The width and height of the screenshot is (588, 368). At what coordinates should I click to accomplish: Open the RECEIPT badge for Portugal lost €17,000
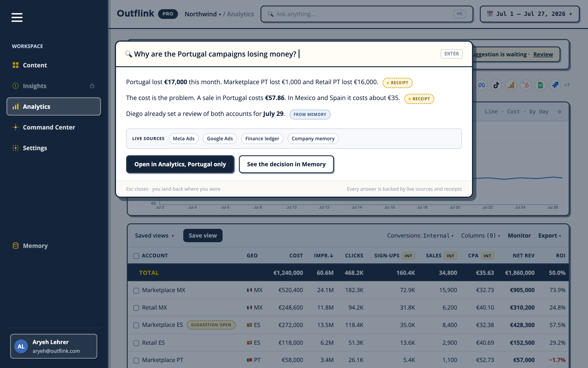[398, 83]
